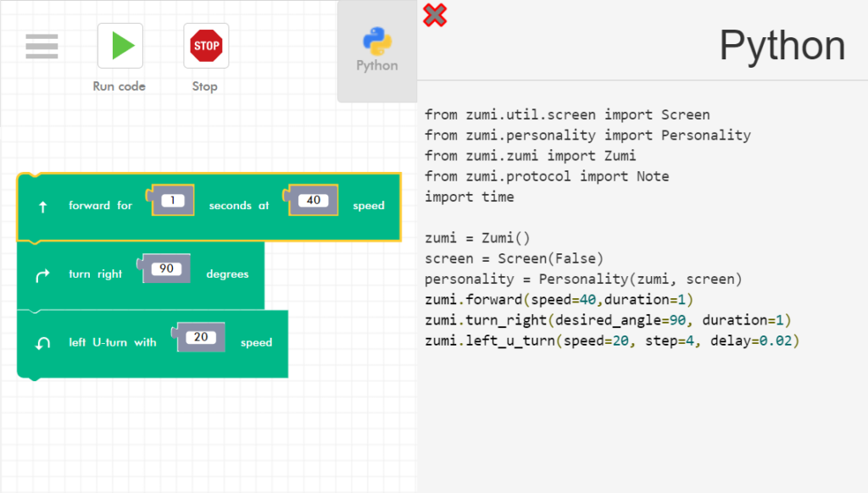Close the Python code panel with red X
This screenshot has height=493, width=868.
[x=435, y=14]
